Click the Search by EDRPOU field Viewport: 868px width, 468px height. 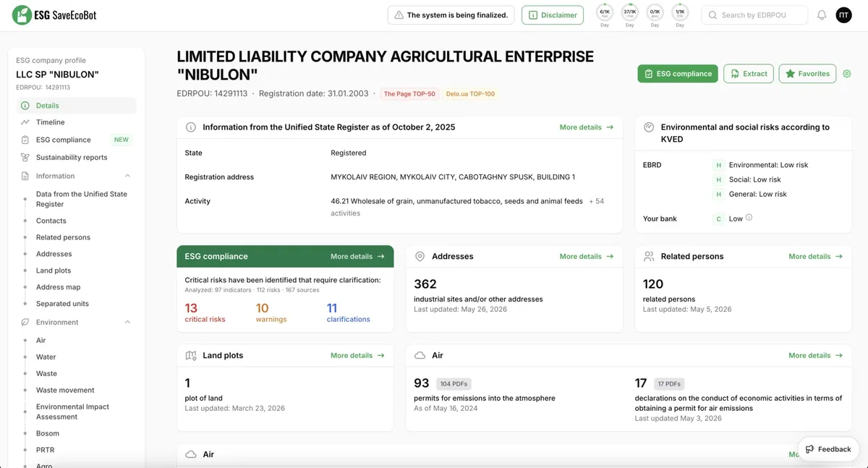[x=754, y=15]
